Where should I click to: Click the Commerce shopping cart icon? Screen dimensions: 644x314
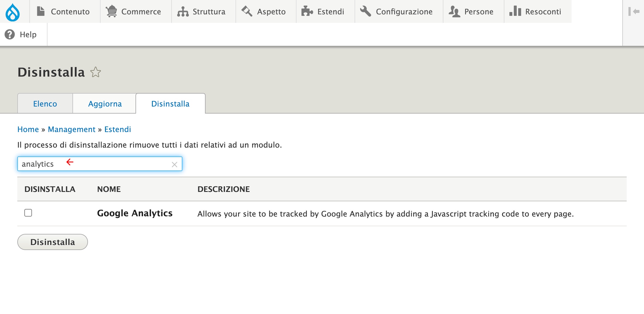pyautogui.click(x=111, y=11)
